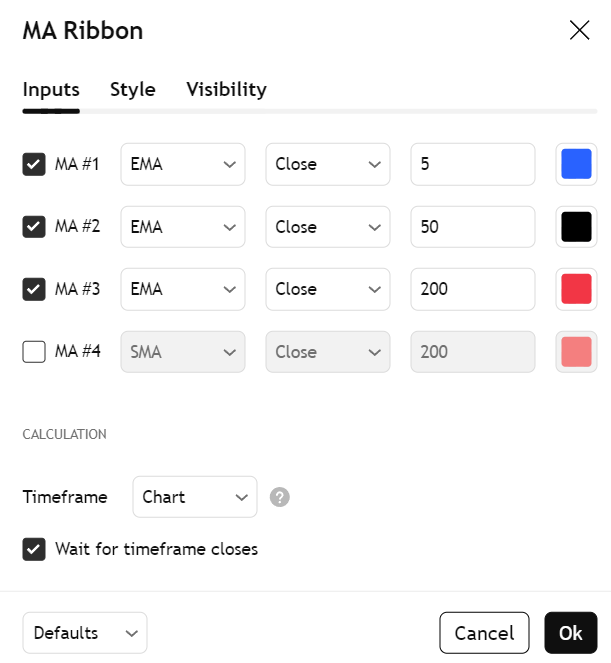Close the MA Ribbon dialog
Screen dimensions: 611x663
click(x=579, y=30)
